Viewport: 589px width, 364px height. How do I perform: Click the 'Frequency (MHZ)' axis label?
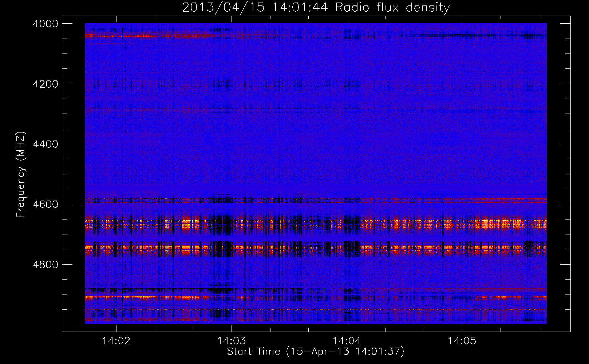pos(21,175)
